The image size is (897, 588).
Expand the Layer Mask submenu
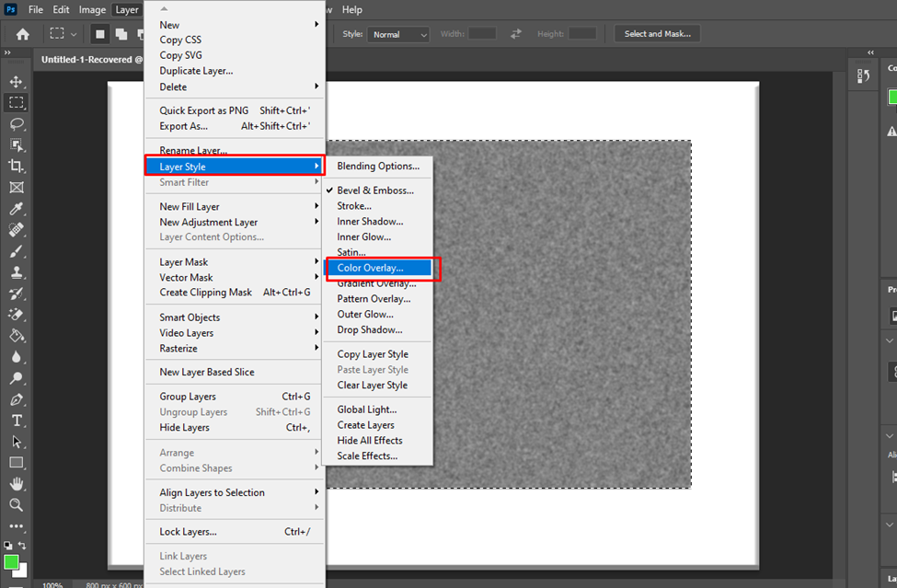[x=235, y=262]
